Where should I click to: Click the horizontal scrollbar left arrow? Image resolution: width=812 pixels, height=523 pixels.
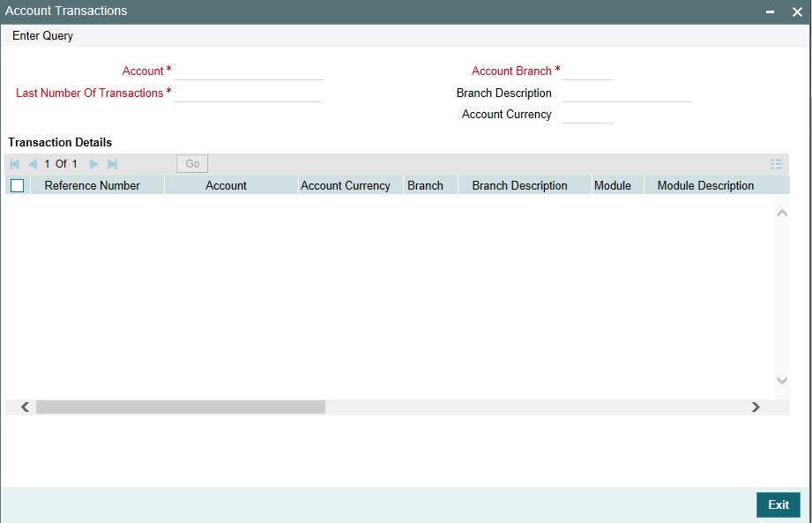[x=25, y=407]
